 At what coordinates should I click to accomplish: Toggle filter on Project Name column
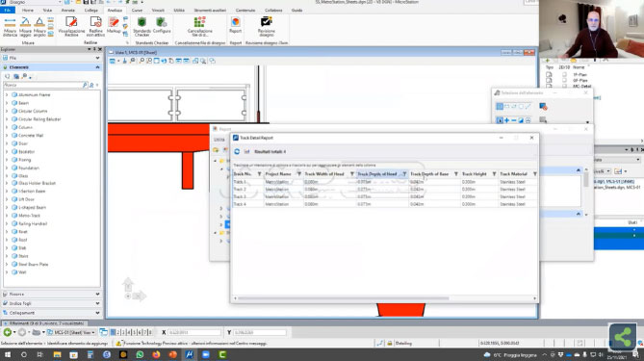[299, 174]
